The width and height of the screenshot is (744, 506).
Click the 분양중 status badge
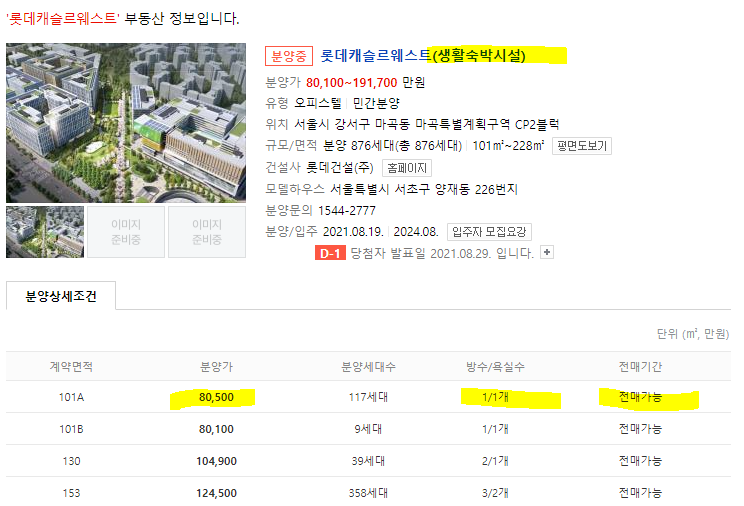pyautogui.click(x=288, y=56)
